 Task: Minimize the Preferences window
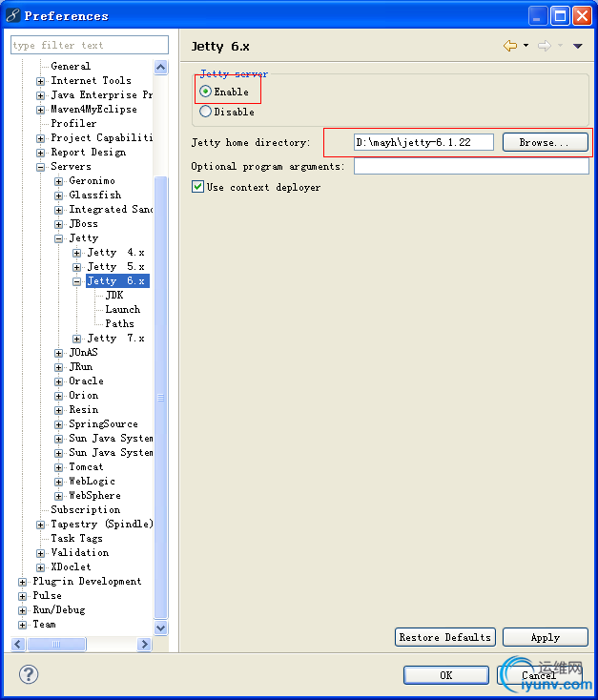tap(538, 16)
